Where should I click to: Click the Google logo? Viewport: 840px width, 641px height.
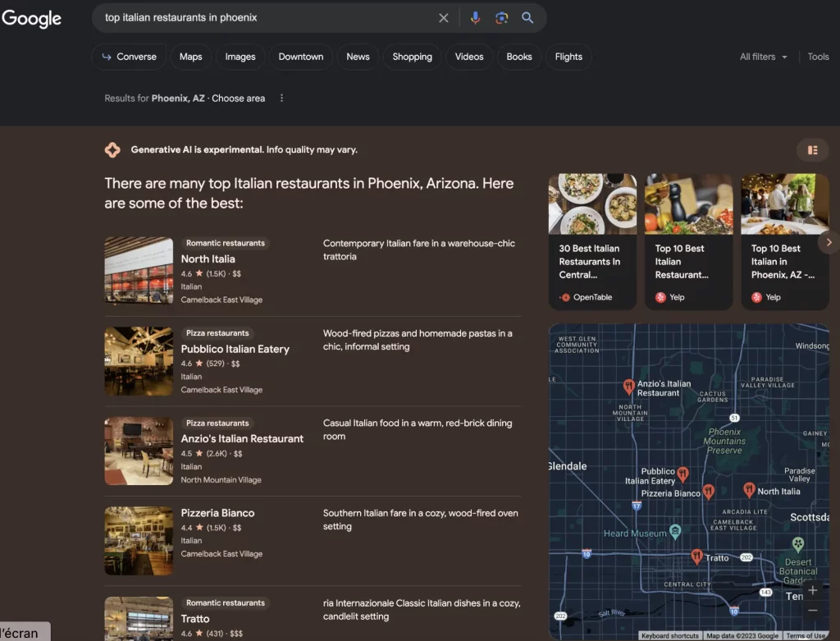pos(32,18)
